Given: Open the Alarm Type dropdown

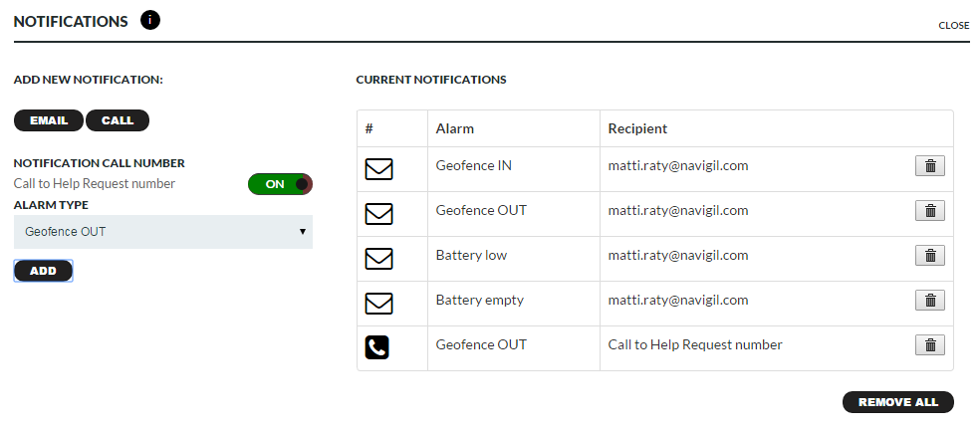Looking at the screenshot, I should 163,232.
